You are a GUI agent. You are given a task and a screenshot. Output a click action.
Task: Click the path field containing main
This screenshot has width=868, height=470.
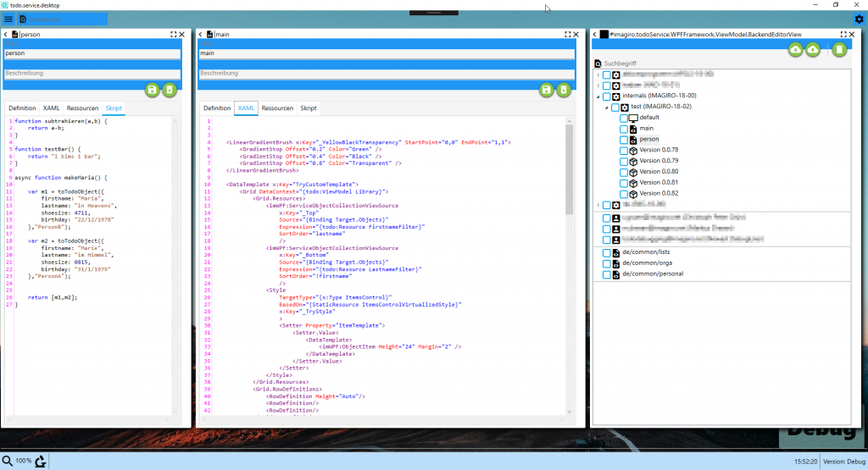pos(387,53)
